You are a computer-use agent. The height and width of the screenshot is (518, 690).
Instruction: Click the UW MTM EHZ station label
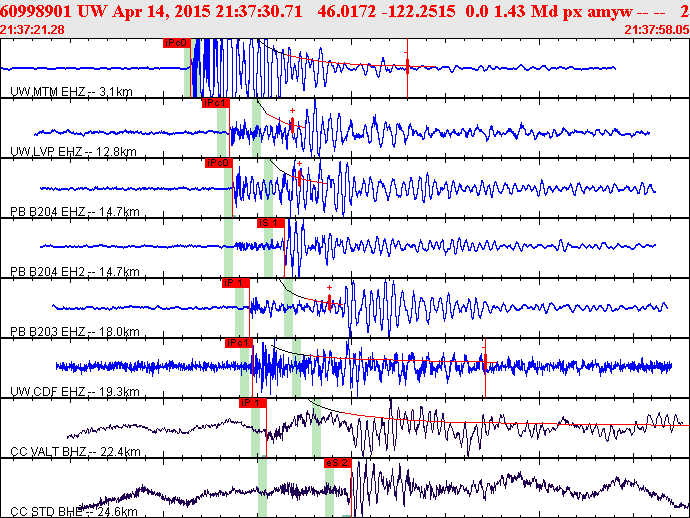pos(71,92)
